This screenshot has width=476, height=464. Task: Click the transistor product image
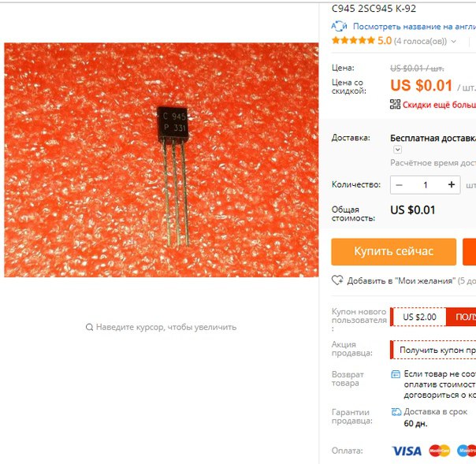[162, 160]
